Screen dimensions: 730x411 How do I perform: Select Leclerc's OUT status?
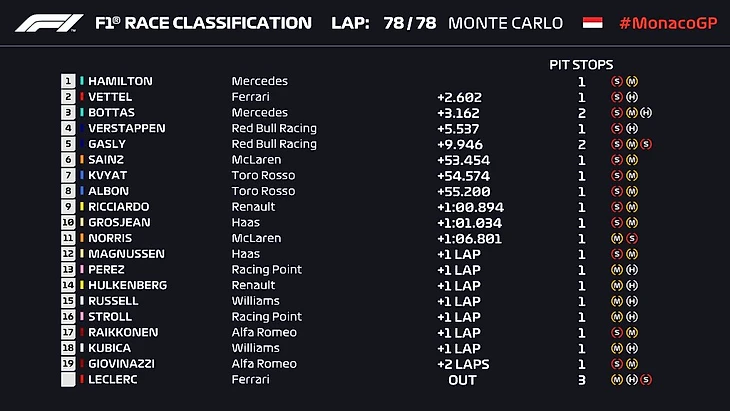(x=462, y=380)
